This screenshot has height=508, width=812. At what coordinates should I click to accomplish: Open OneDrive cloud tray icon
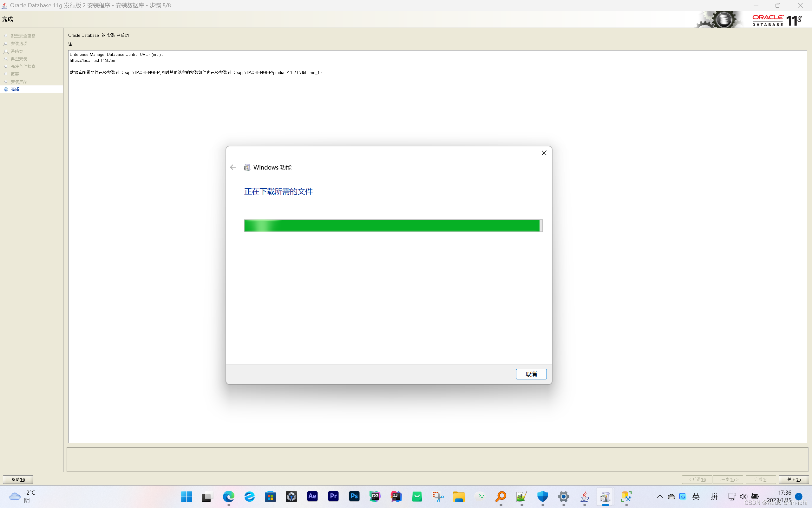671,496
